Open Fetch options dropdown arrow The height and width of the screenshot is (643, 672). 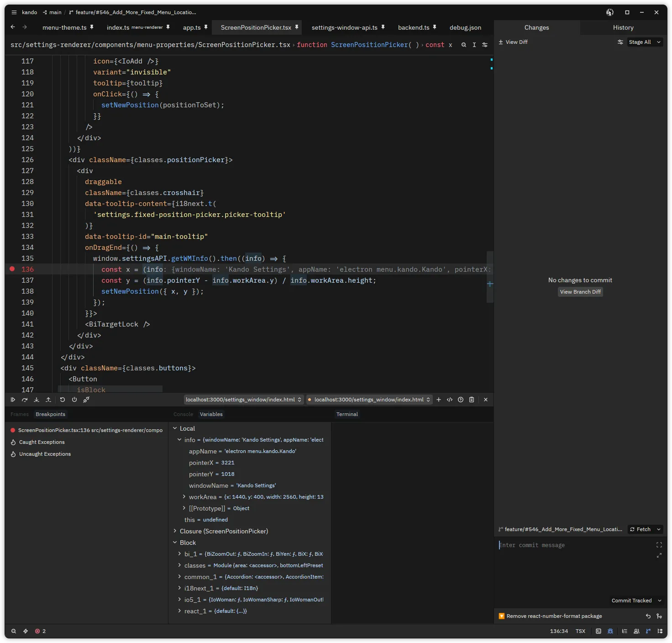pyautogui.click(x=659, y=529)
